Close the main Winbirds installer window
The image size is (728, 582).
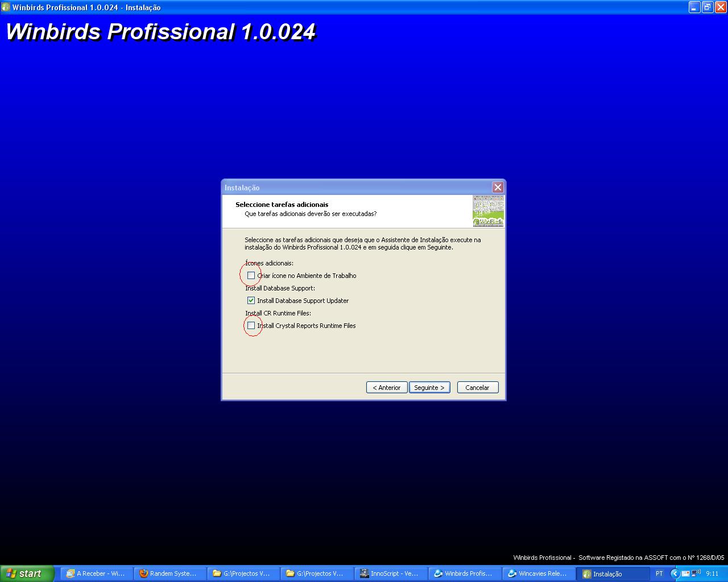720,7
